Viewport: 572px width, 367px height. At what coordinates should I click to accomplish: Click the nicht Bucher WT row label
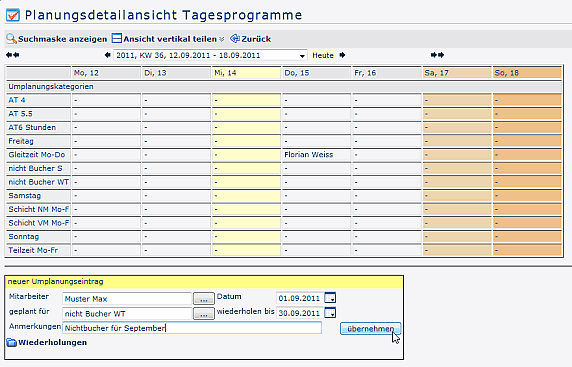38,182
